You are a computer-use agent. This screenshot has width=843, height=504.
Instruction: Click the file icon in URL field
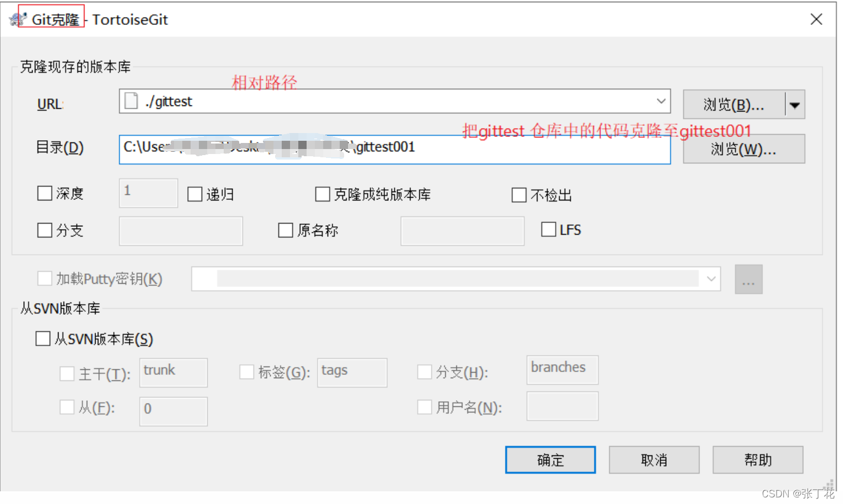pyautogui.click(x=131, y=101)
